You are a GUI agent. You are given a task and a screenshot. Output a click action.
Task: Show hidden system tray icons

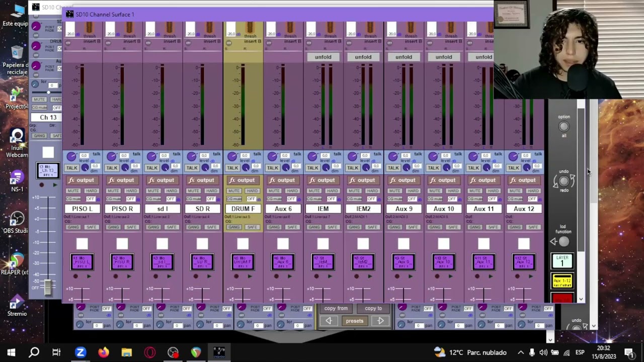[x=521, y=352]
